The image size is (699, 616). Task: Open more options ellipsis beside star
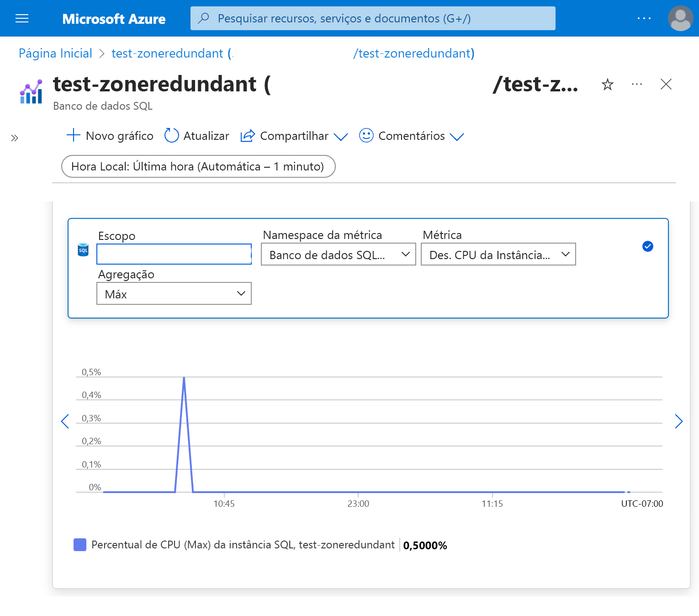click(x=636, y=85)
